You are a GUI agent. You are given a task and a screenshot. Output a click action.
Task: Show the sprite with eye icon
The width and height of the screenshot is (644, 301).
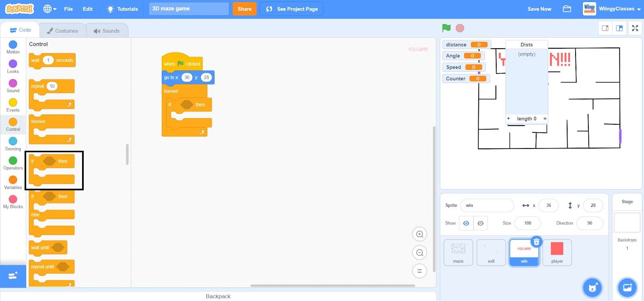click(x=466, y=223)
